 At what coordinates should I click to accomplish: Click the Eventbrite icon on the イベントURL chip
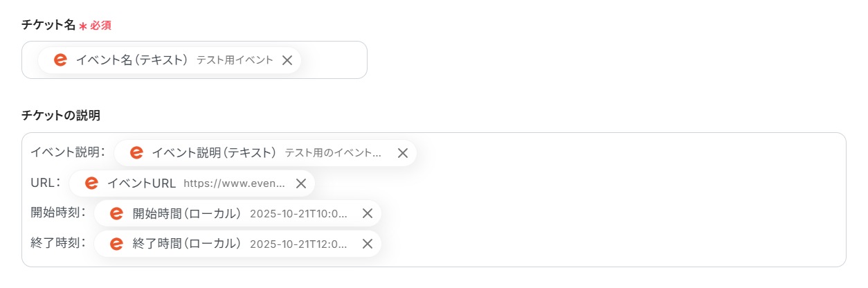(x=91, y=183)
